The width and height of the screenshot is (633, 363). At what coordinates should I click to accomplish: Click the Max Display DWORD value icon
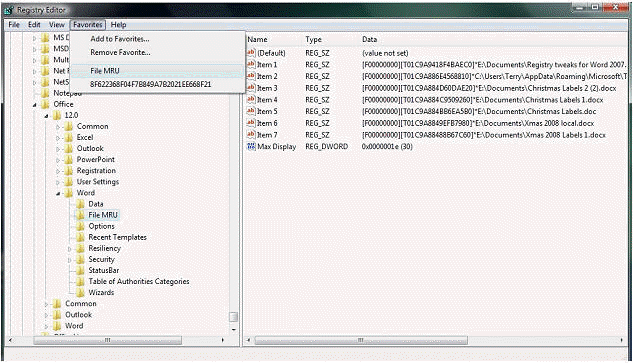click(x=251, y=146)
